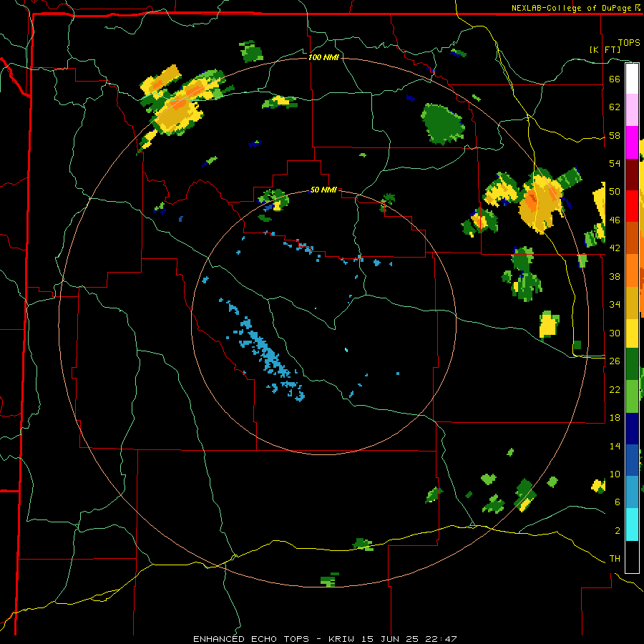Select the bright red legend band
644x644 pixels.
click(x=632, y=206)
